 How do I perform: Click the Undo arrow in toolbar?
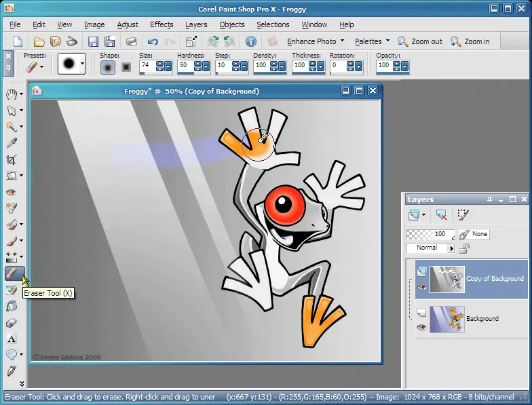point(153,41)
